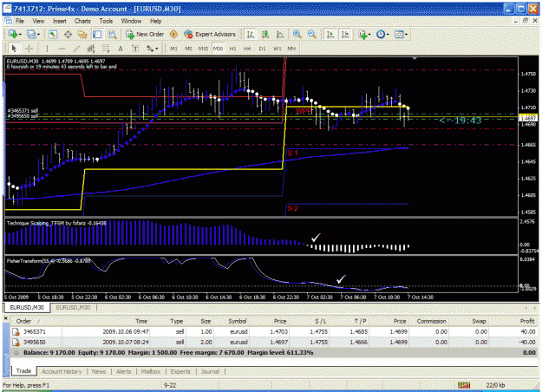
Task: Open the Profiles icon
Action: pyautogui.click(x=31, y=34)
